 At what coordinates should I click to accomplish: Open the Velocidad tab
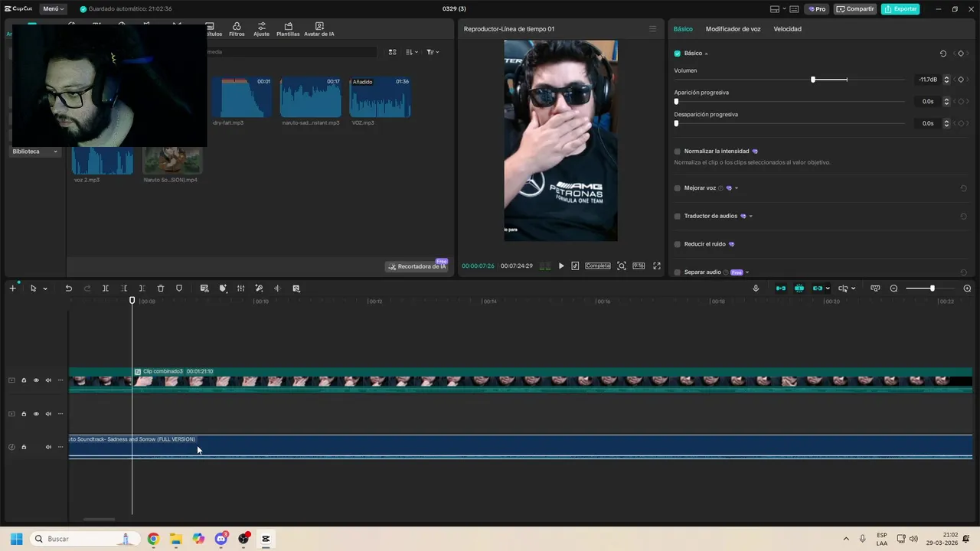coord(787,29)
